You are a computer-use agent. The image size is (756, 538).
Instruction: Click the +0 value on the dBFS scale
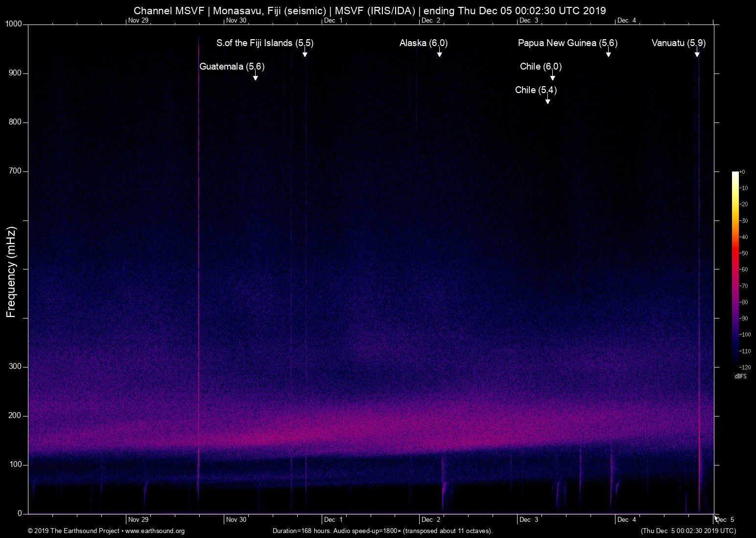pyautogui.click(x=742, y=172)
